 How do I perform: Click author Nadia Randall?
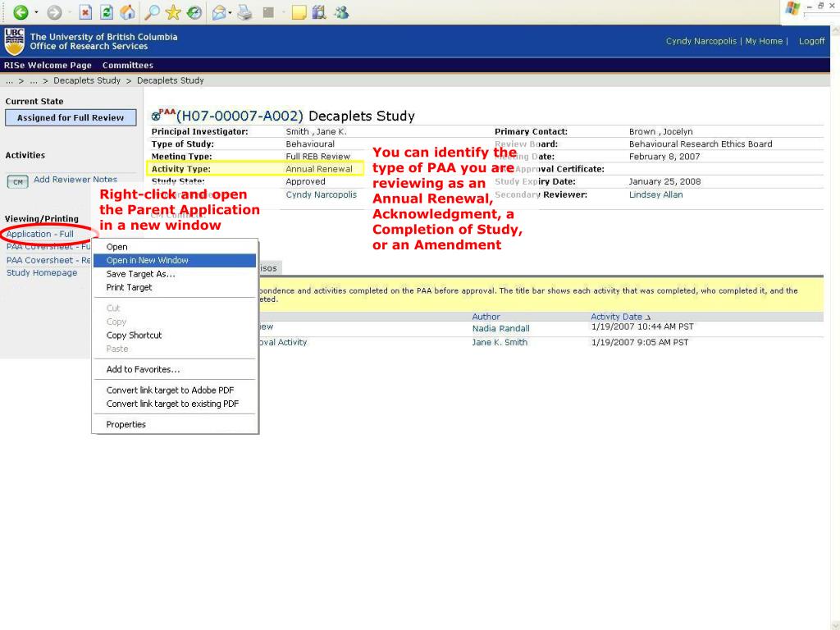pos(500,328)
